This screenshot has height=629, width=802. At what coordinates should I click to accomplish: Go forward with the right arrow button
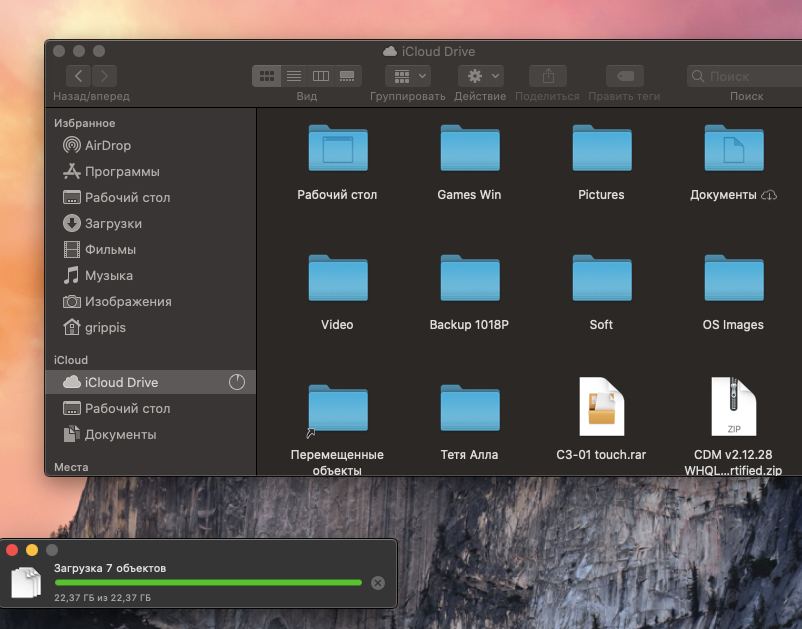tap(104, 76)
